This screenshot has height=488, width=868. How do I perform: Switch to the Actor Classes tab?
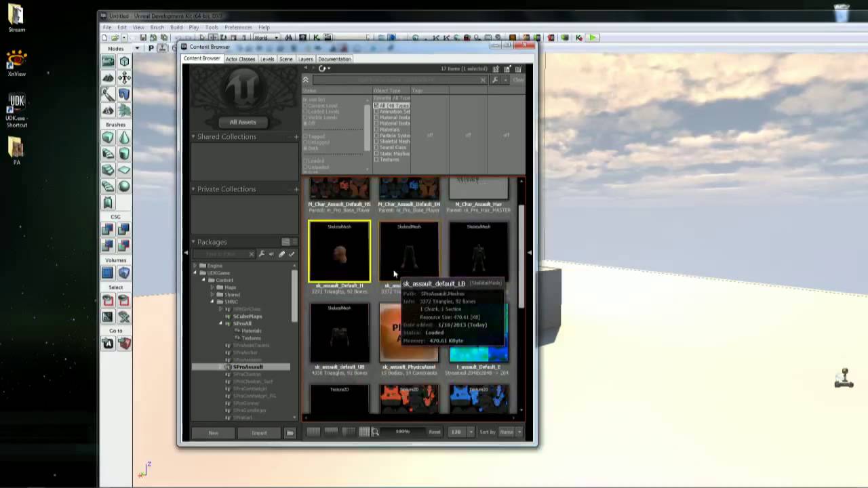(x=240, y=59)
